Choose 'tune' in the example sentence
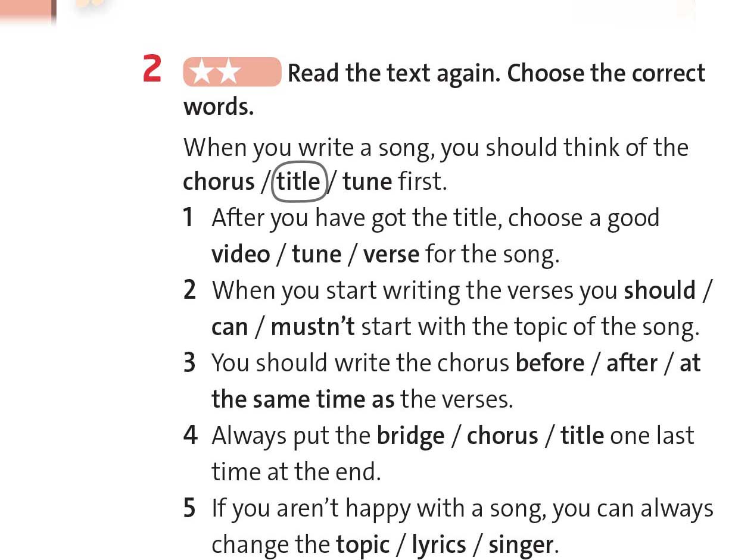The width and height of the screenshot is (732, 560). pyautogui.click(x=367, y=182)
